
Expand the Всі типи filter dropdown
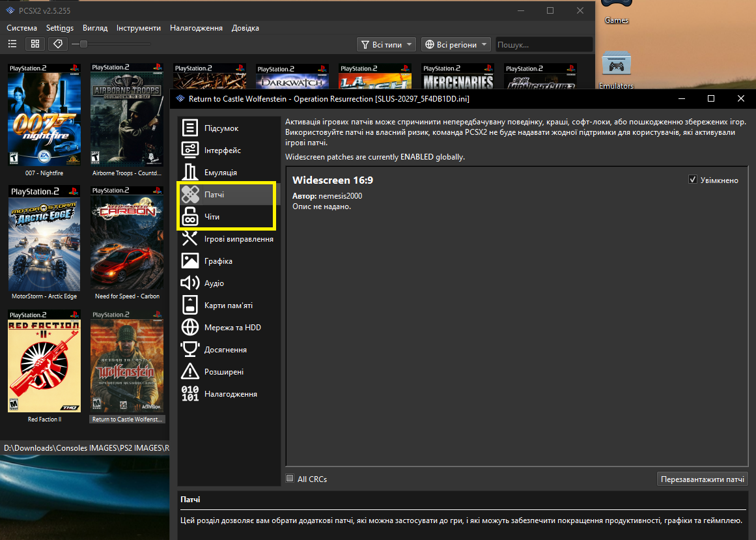pos(387,44)
